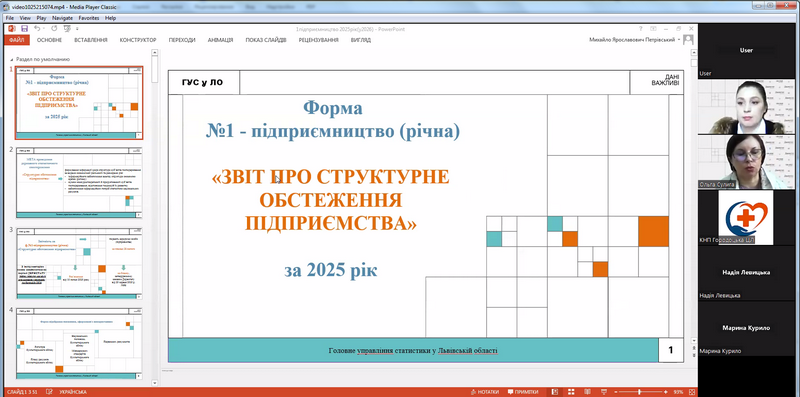800x397 pixels.
Task: Click the slide number 1 box
Action: [670, 350]
